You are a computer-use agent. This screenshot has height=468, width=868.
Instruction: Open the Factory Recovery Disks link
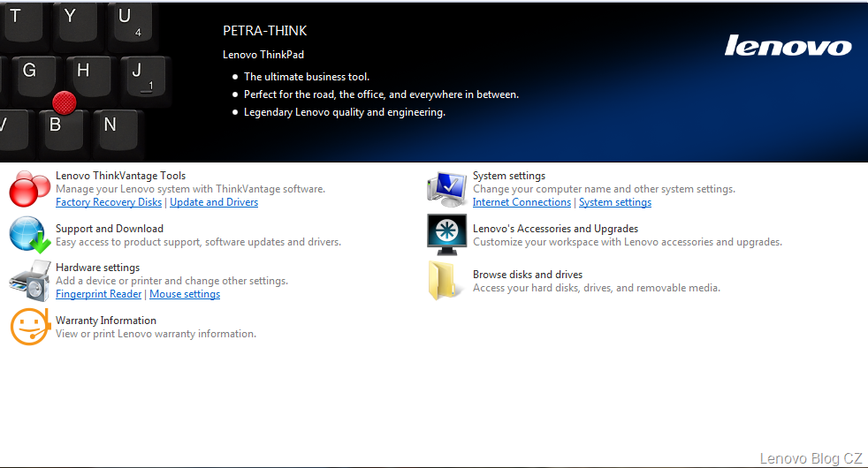[109, 202]
